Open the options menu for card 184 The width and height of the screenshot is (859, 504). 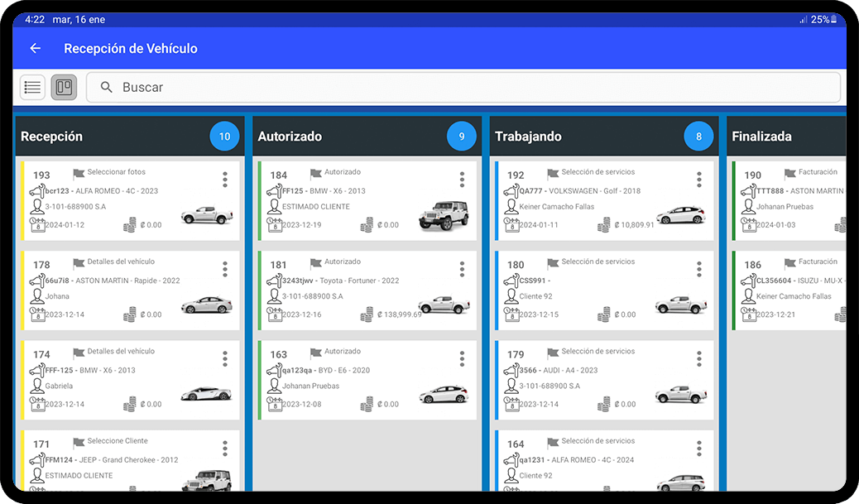click(462, 179)
